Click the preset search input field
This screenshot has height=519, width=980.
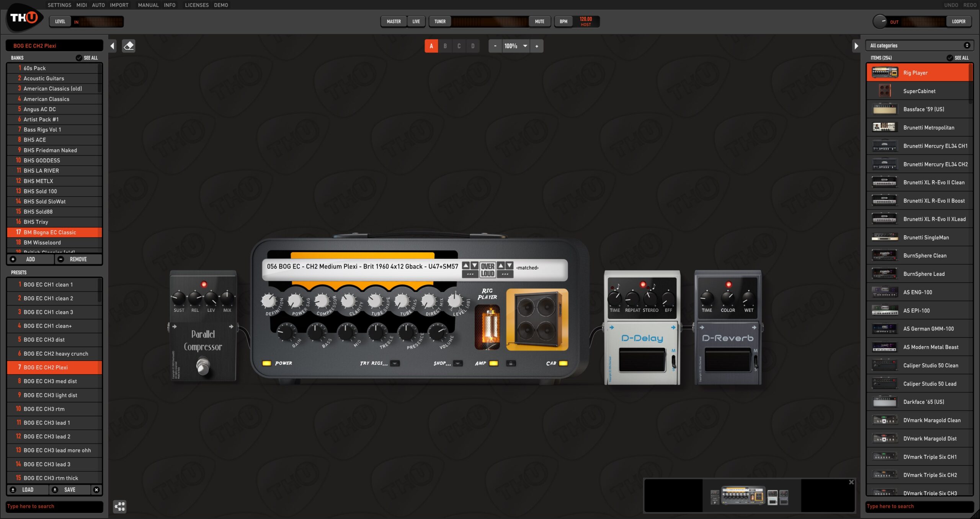54,506
